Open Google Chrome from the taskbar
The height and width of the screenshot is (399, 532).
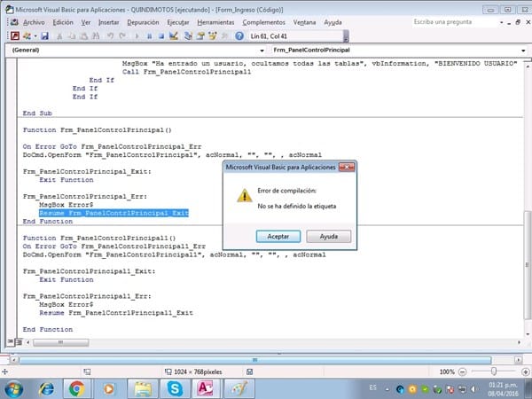tap(77, 388)
